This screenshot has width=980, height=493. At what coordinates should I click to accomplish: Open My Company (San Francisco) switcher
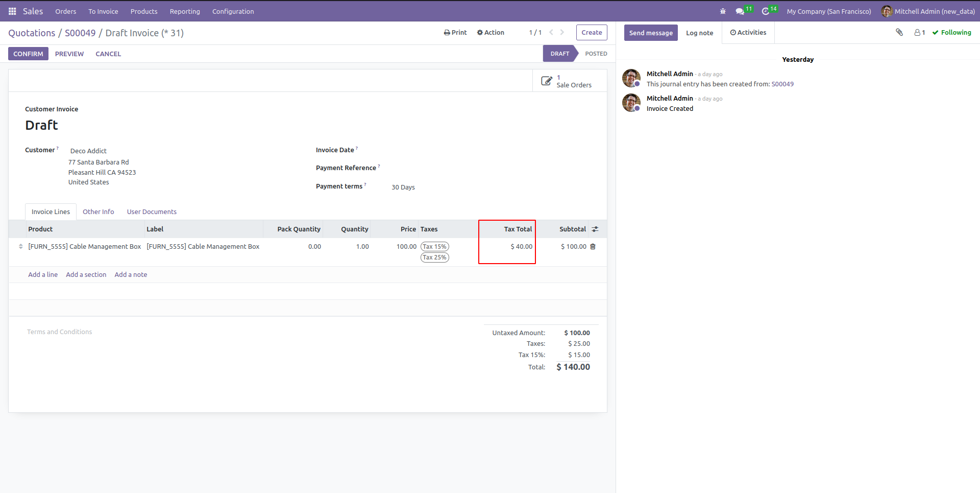829,11
